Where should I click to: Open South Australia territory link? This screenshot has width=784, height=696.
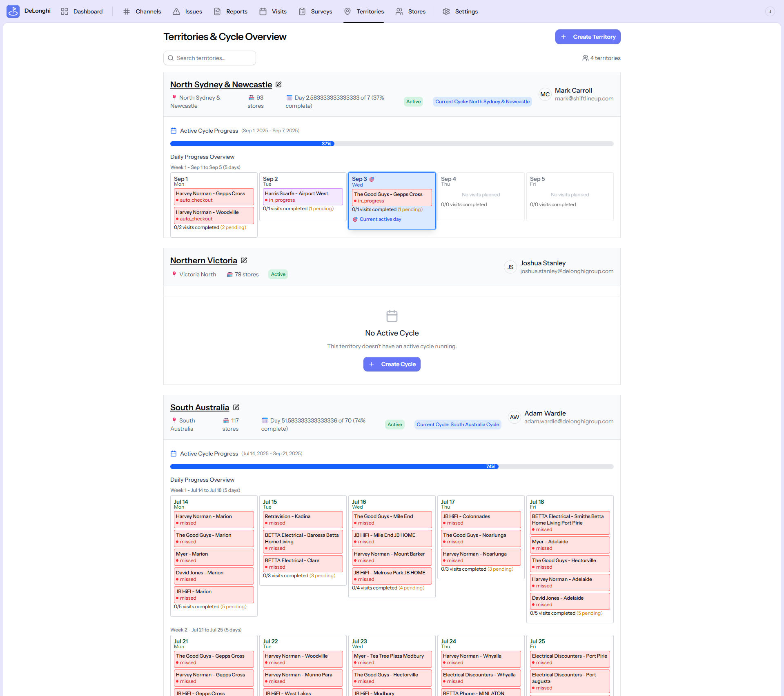click(199, 407)
